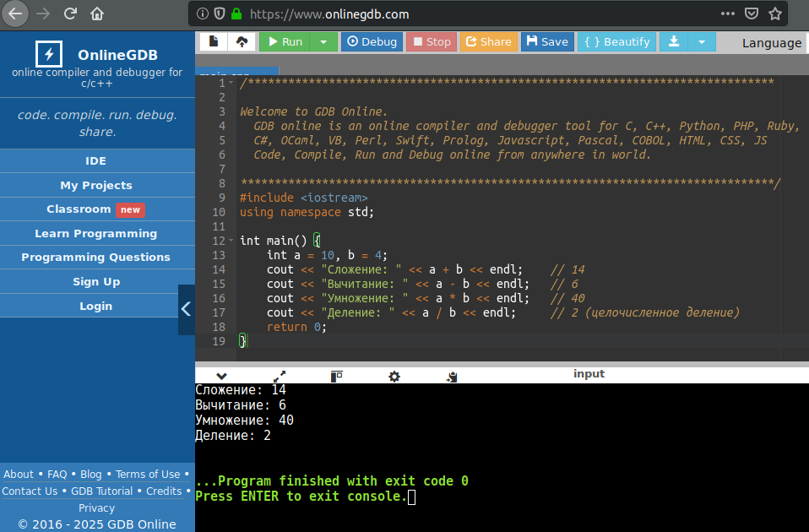The image size is (809, 532).
Task: Run the program
Action: click(285, 41)
